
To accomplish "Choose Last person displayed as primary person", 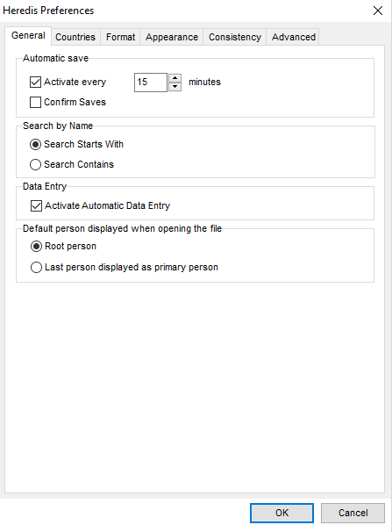I will pyautogui.click(x=36, y=268).
